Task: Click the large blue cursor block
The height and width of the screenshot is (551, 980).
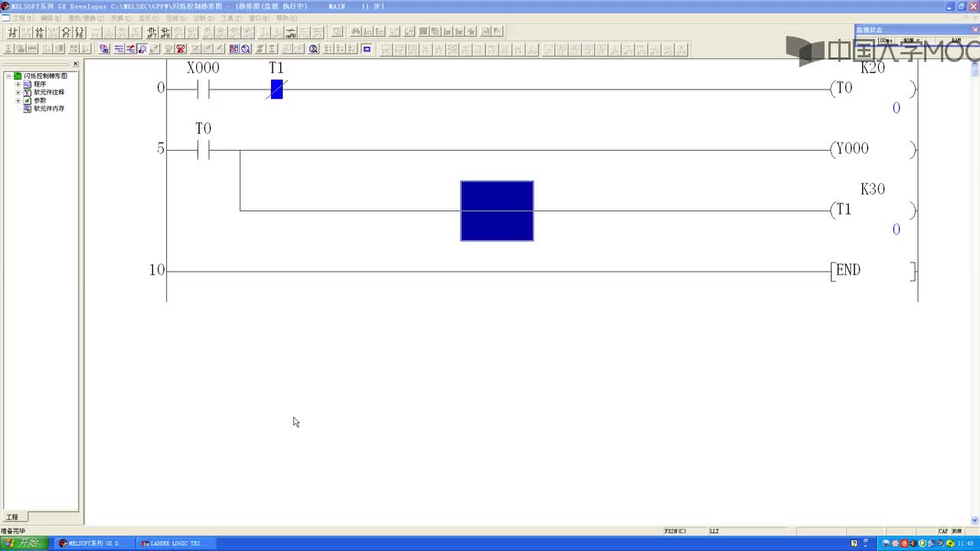Action: [497, 210]
